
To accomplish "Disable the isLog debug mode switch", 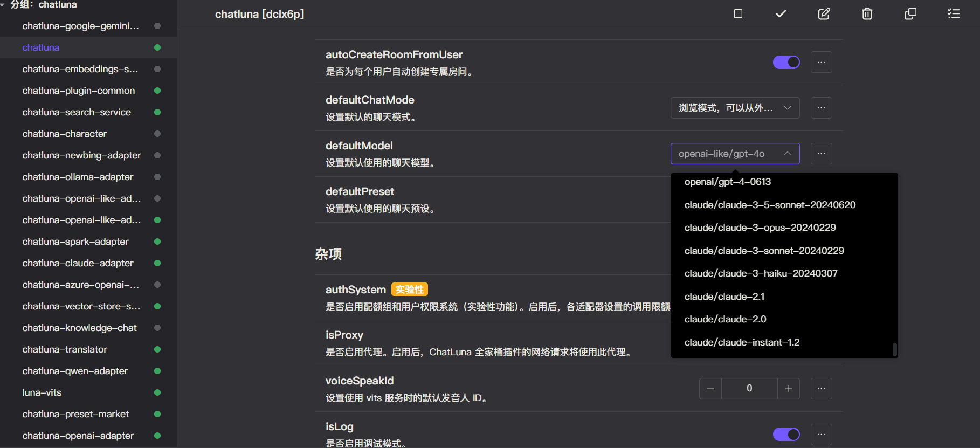I will click(786, 435).
